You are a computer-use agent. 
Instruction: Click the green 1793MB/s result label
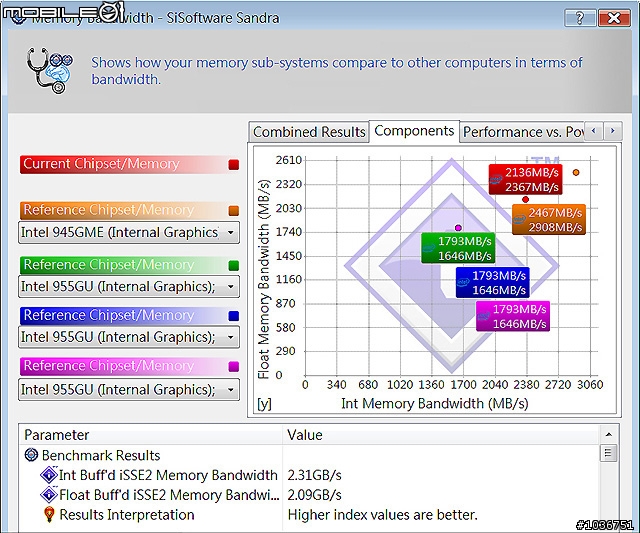click(x=458, y=248)
